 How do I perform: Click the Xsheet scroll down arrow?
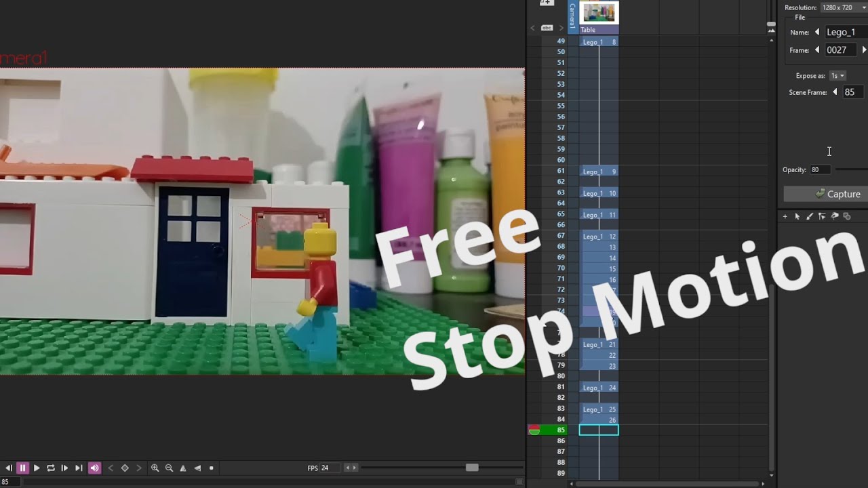[772, 475]
